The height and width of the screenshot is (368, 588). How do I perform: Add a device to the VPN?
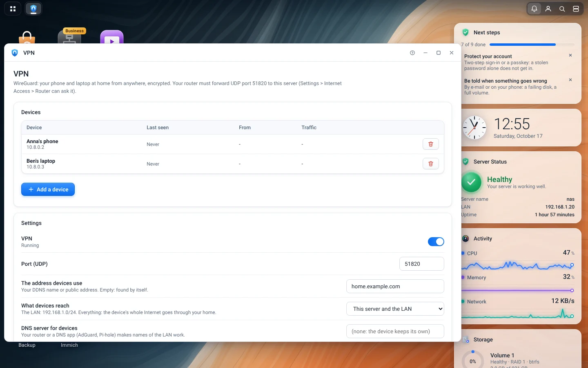click(x=48, y=189)
